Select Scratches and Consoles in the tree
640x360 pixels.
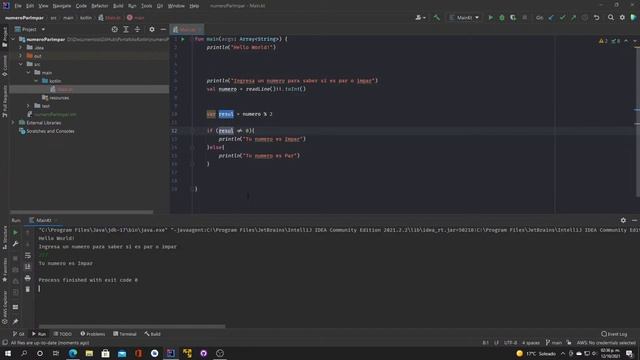tap(50, 131)
